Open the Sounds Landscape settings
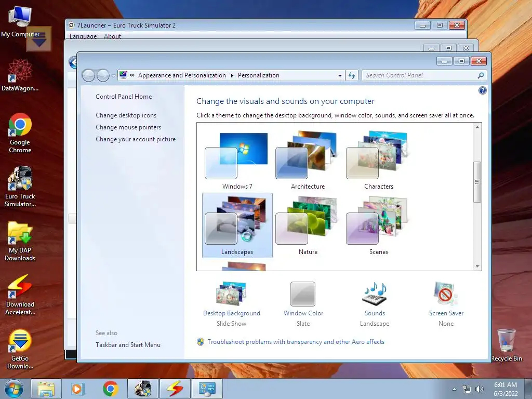The height and width of the screenshot is (399, 532). coord(375,304)
